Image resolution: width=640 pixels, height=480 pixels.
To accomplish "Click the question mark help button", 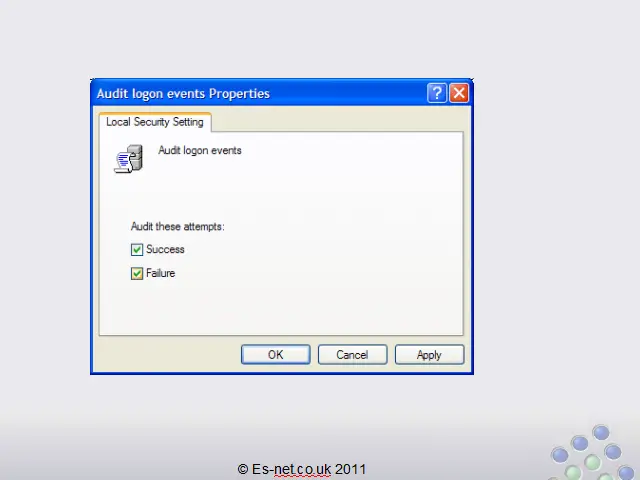I will [x=436, y=93].
